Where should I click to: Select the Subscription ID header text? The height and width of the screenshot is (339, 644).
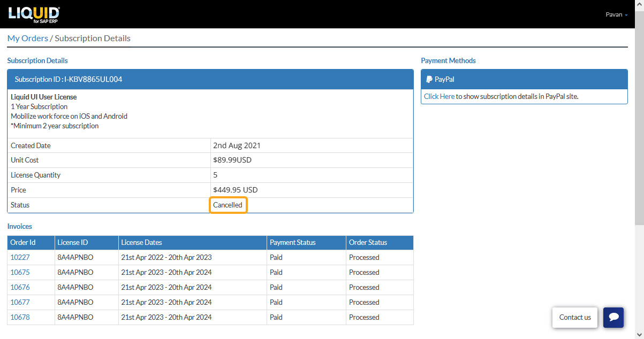pyautogui.click(x=69, y=79)
